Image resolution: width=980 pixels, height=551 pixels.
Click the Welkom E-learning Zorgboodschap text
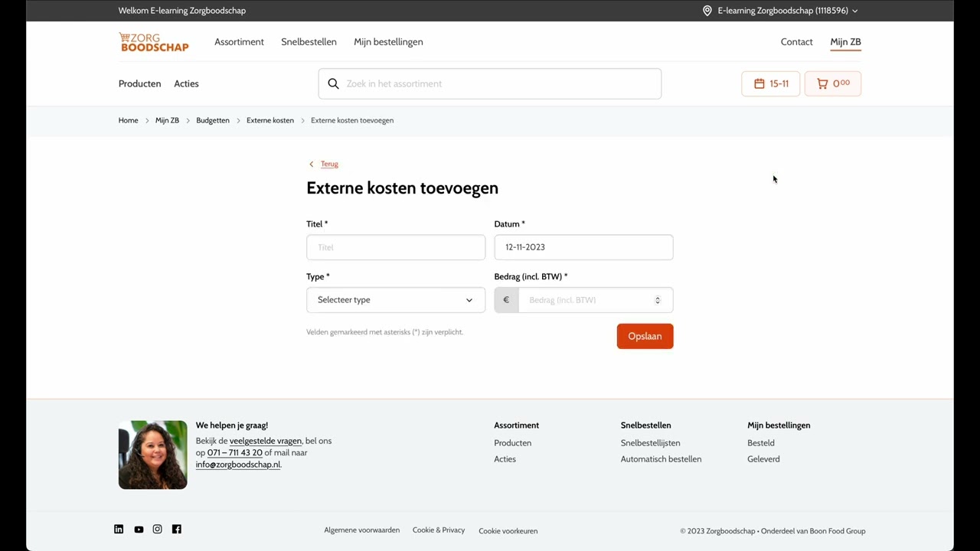click(x=182, y=11)
